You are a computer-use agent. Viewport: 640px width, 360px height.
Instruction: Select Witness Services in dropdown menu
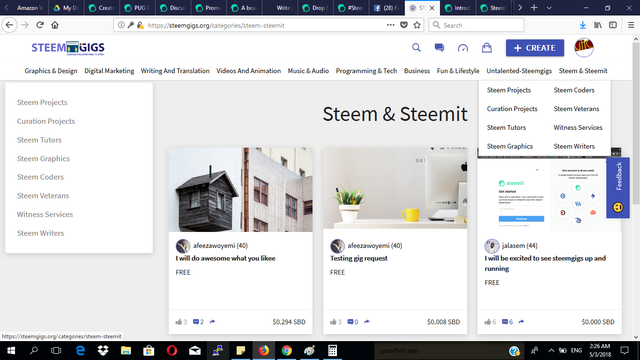point(578,127)
